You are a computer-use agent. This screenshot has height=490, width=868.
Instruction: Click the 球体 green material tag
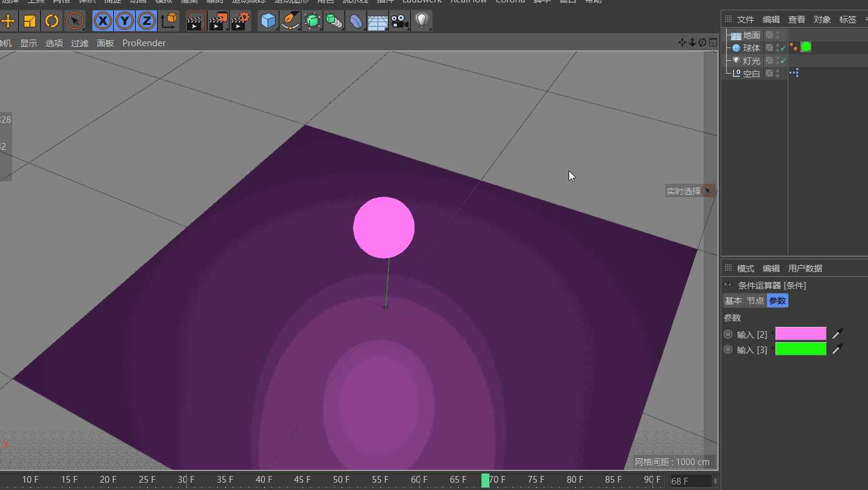pos(806,47)
